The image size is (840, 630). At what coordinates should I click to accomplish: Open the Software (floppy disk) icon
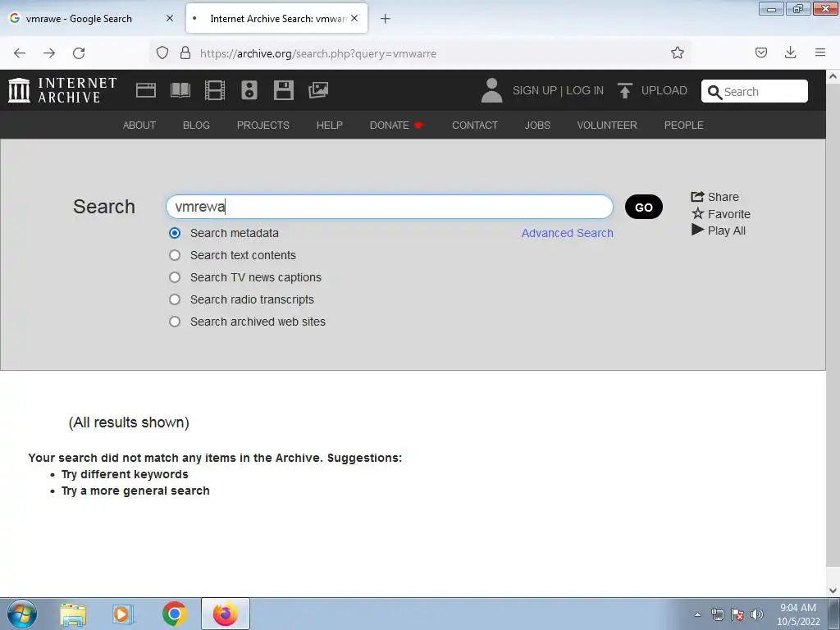coord(283,90)
